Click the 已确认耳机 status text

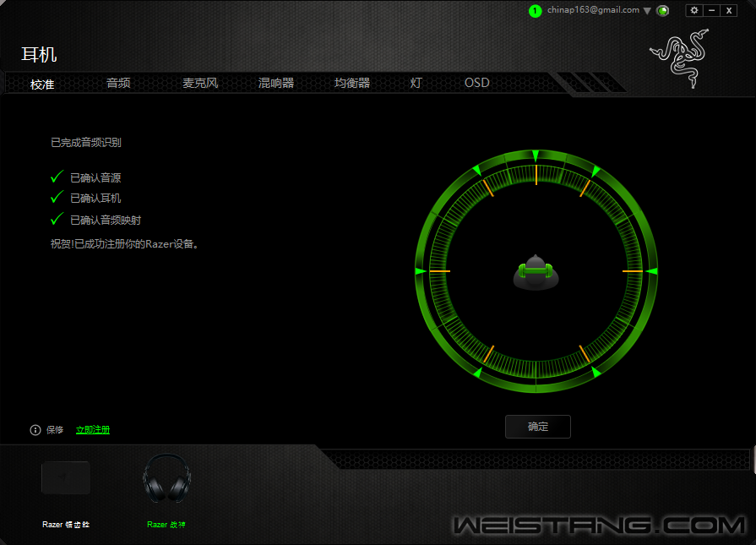point(95,199)
